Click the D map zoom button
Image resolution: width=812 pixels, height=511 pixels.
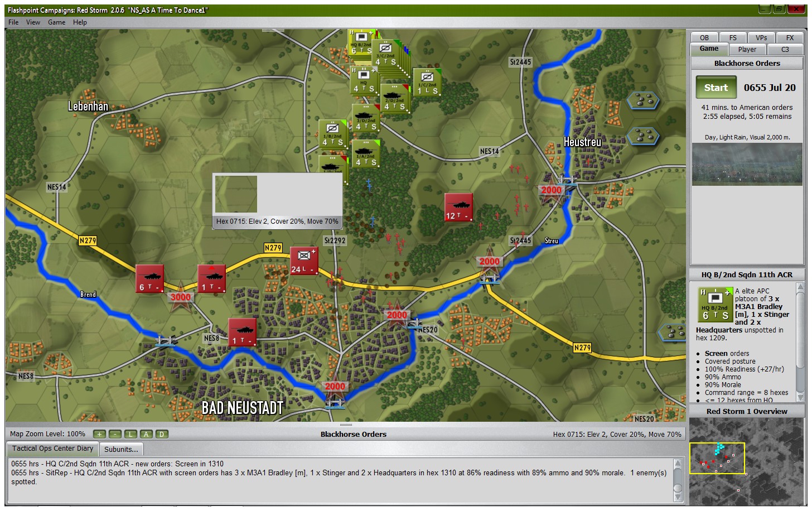pyautogui.click(x=162, y=434)
